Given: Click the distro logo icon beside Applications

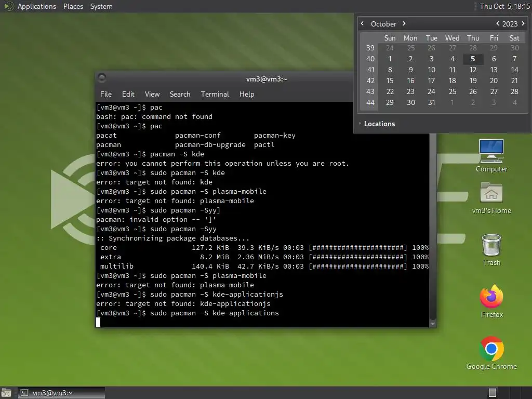Looking at the screenshot, I should tap(8, 6).
